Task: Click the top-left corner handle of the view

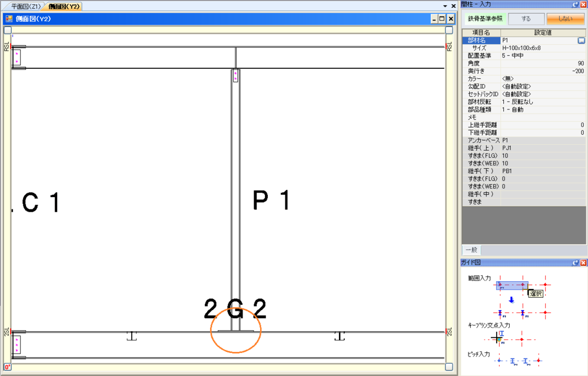Action: pyautogui.click(x=8, y=30)
